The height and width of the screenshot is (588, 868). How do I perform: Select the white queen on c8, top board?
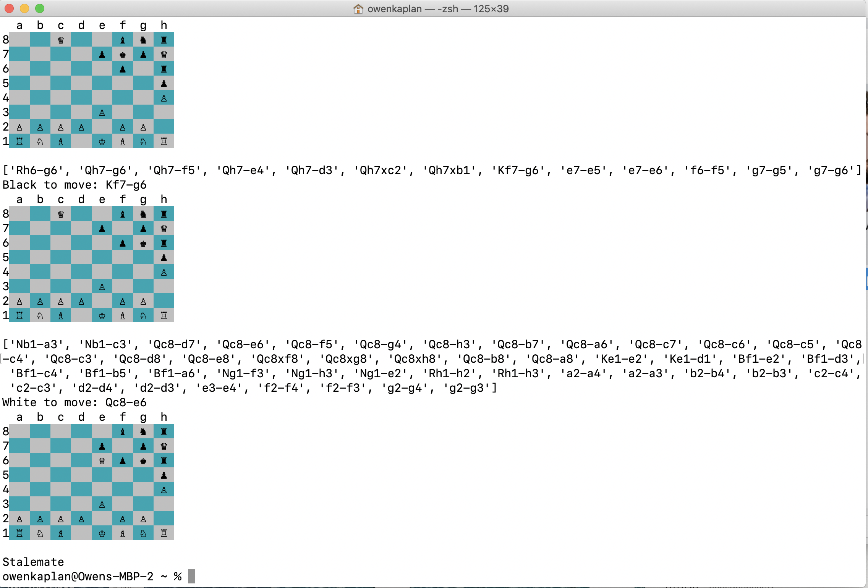tap(61, 40)
